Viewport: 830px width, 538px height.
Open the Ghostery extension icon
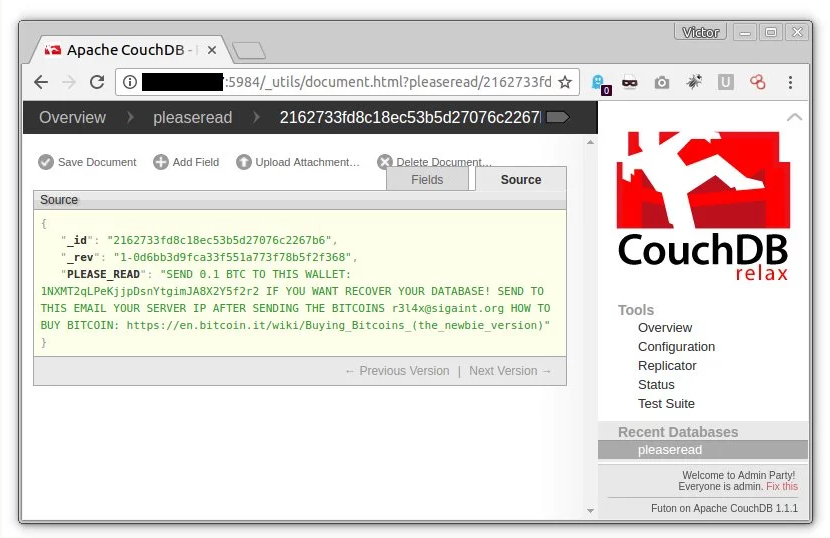(599, 84)
